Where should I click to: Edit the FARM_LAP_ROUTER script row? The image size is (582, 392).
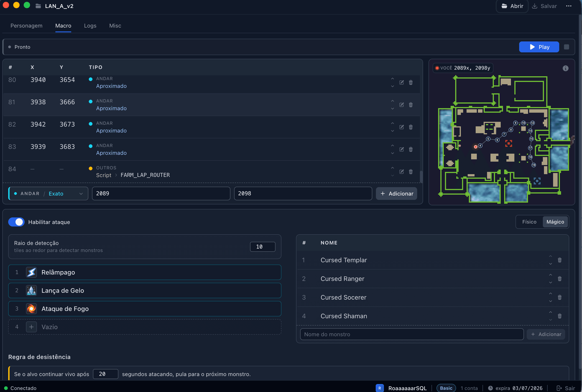[x=401, y=171]
